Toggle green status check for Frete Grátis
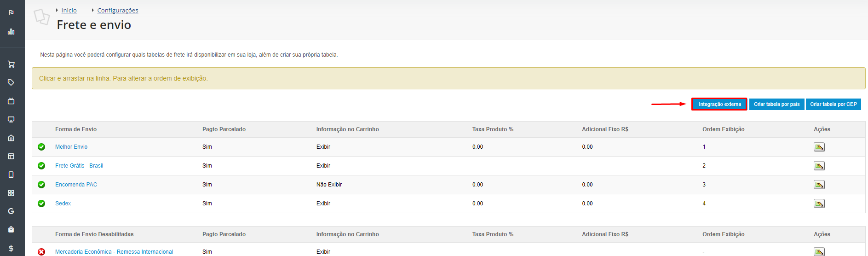Screen dimensions: 868x256 (x=41, y=166)
